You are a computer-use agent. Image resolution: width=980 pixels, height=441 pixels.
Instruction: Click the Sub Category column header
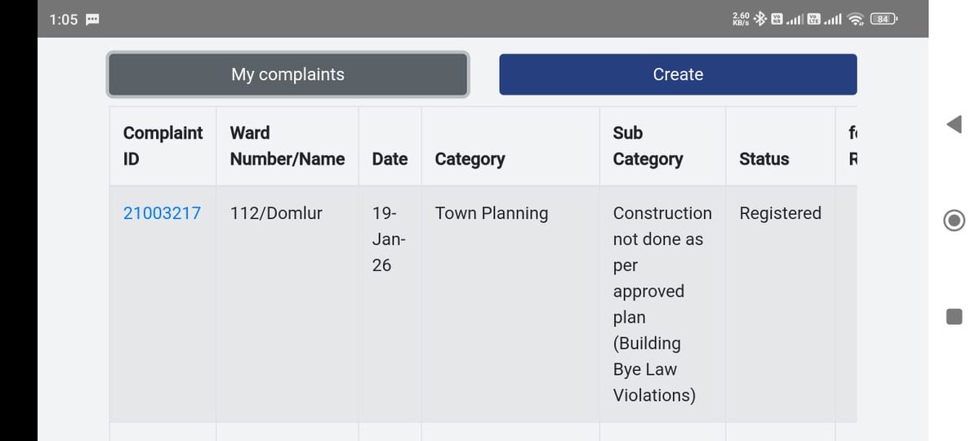pos(662,146)
